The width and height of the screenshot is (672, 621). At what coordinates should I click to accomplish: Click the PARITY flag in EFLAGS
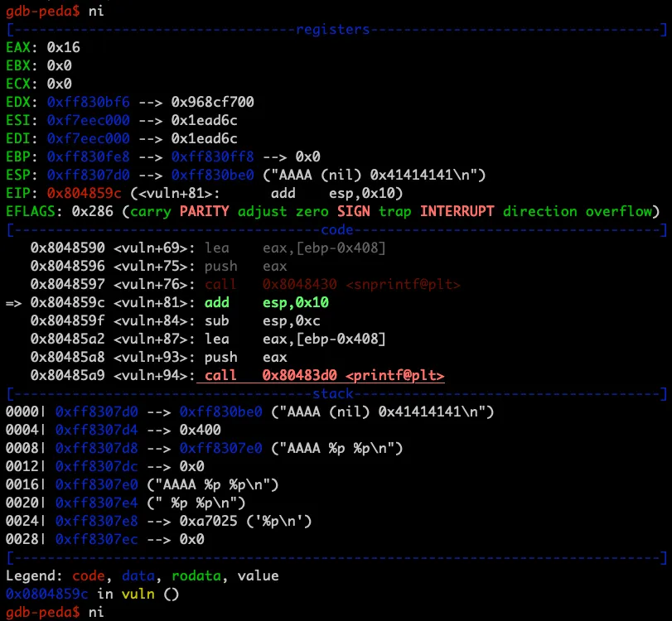point(205,212)
